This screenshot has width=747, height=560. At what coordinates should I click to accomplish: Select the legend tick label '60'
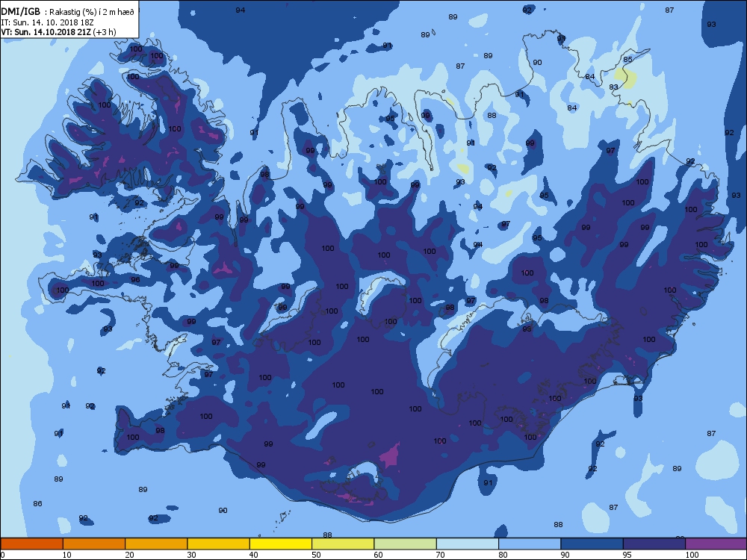coord(378,555)
